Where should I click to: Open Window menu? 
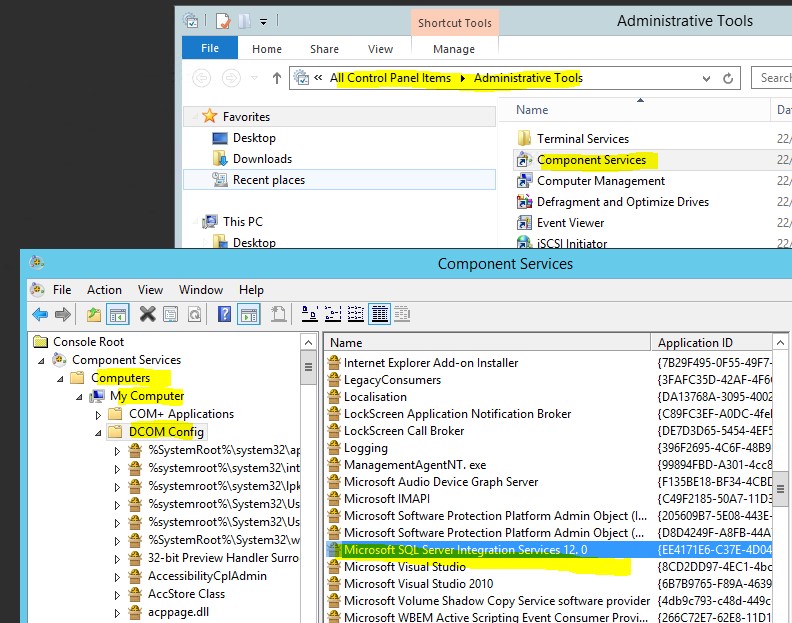201,290
